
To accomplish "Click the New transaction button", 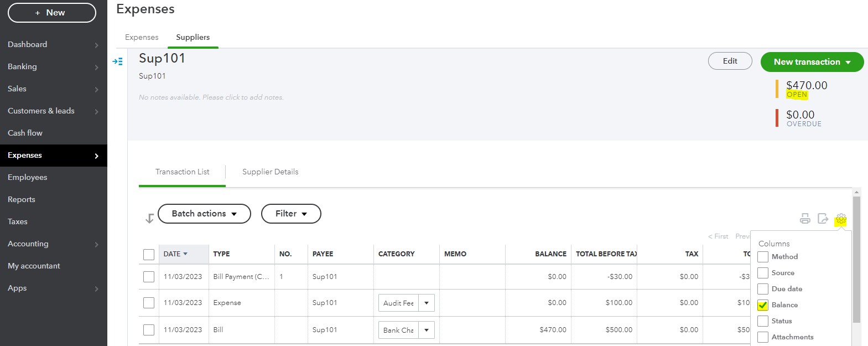I will pos(812,62).
